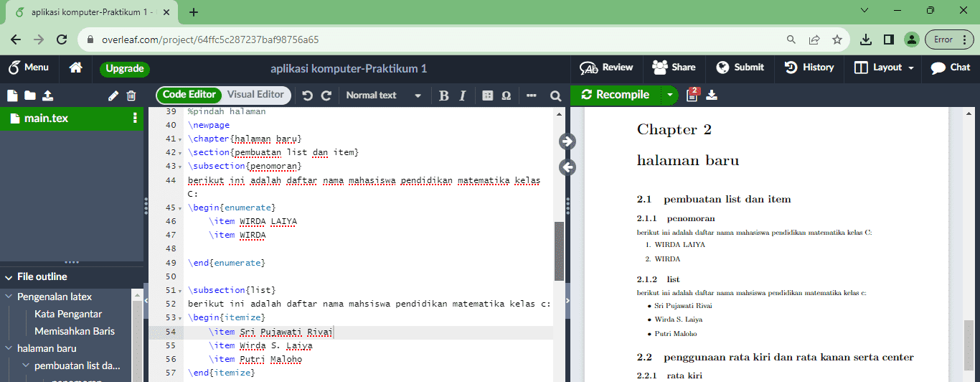Sync PDF location to editor (left arrow)
The image size is (980, 382).
click(x=567, y=167)
